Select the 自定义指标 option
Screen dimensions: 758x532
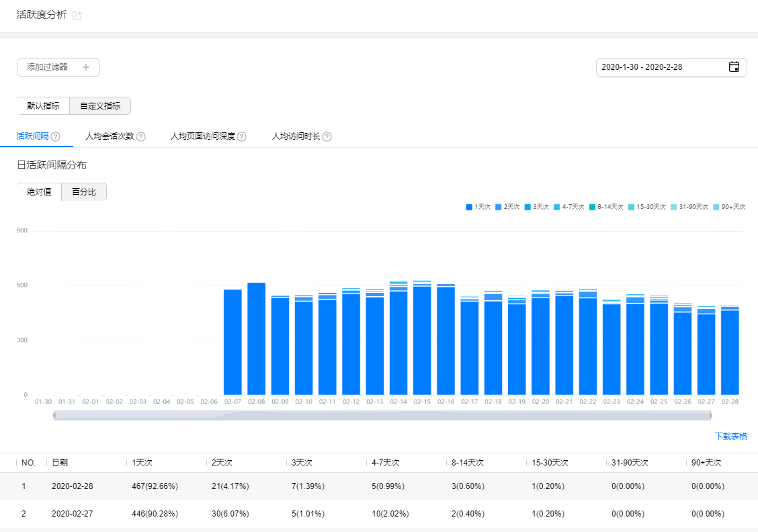pos(100,106)
